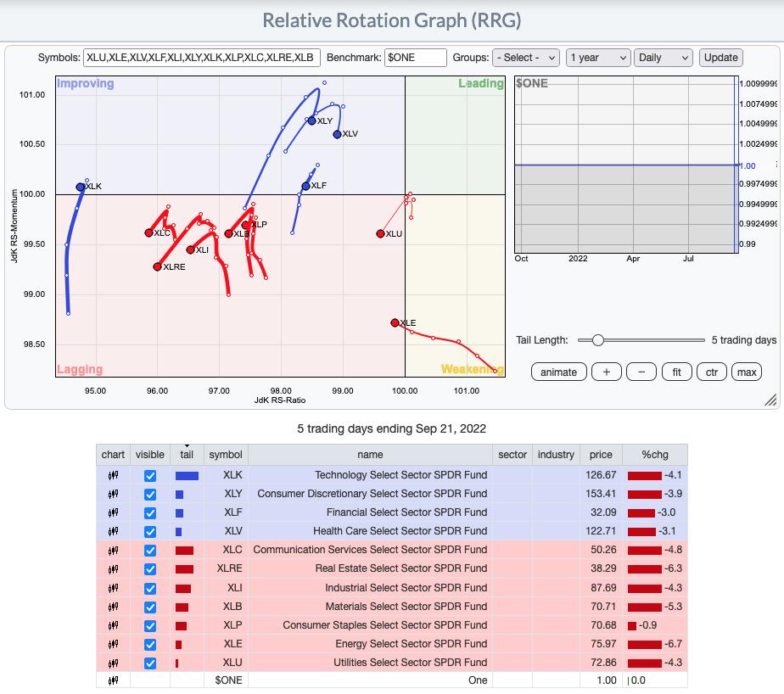This screenshot has width=784, height=694.
Task: Sort table by chart column
Action: (x=113, y=455)
